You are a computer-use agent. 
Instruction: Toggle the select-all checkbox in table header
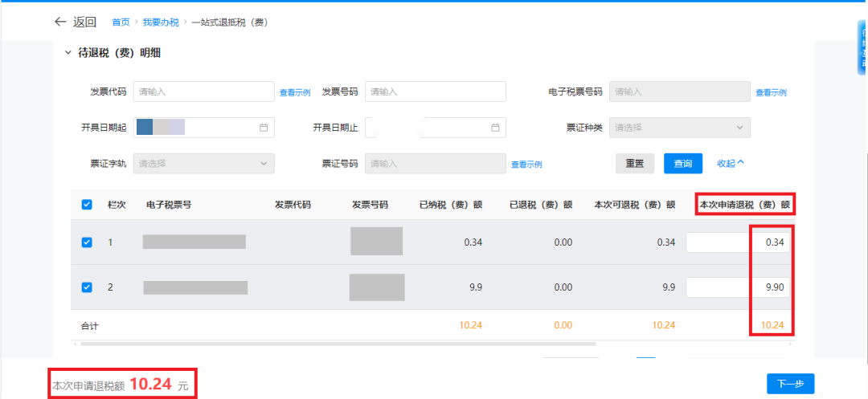pyautogui.click(x=87, y=205)
